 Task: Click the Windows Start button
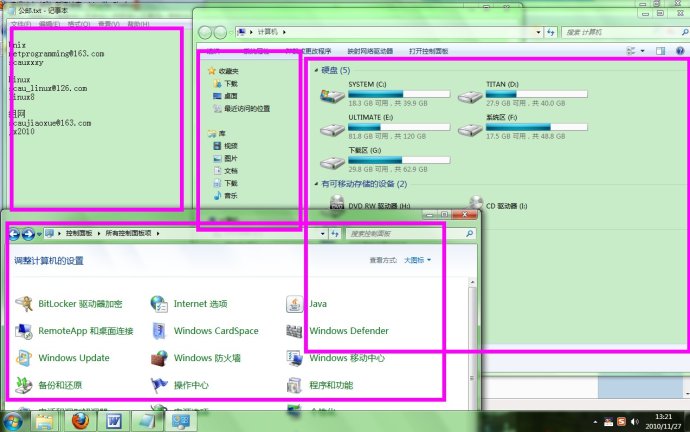pyautogui.click(x=13, y=422)
